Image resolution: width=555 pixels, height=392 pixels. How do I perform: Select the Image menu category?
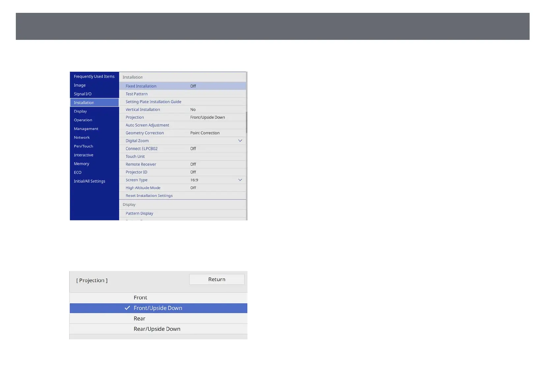[x=94, y=85]
